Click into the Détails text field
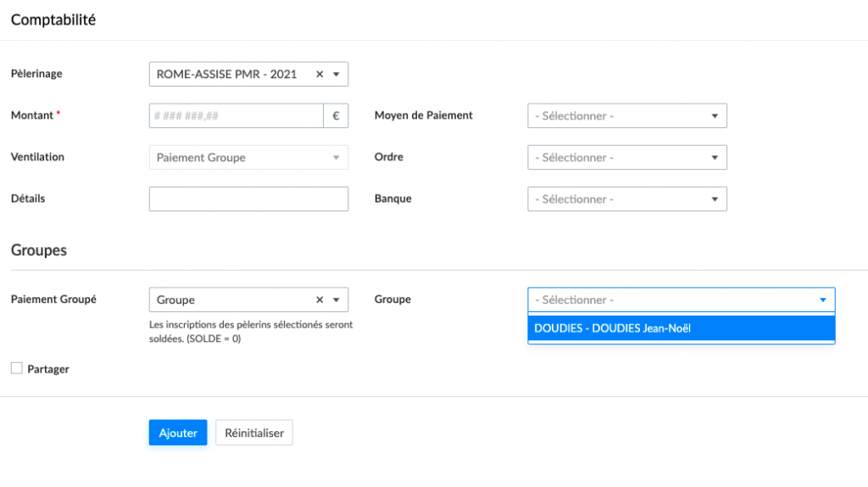 [x=248, y=199]
